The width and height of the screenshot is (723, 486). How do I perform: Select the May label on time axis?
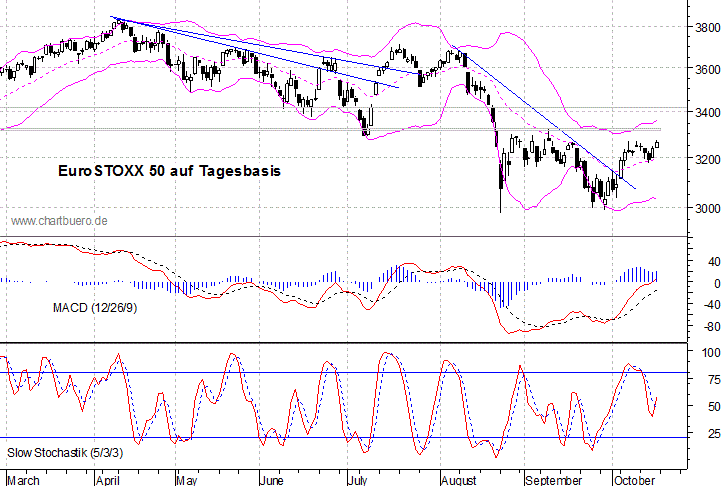tap(187, 480)
